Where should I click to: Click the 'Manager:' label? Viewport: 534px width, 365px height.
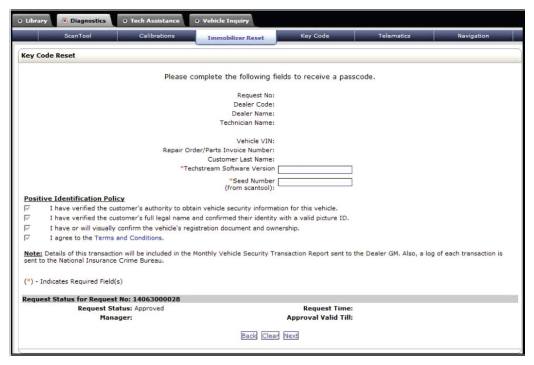click(x=116, y=318)
